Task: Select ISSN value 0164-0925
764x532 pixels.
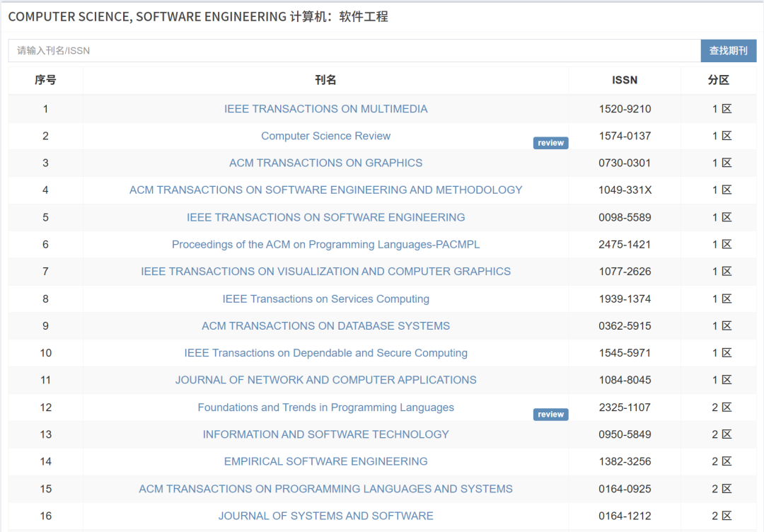Action: click(x=625, y=489)
